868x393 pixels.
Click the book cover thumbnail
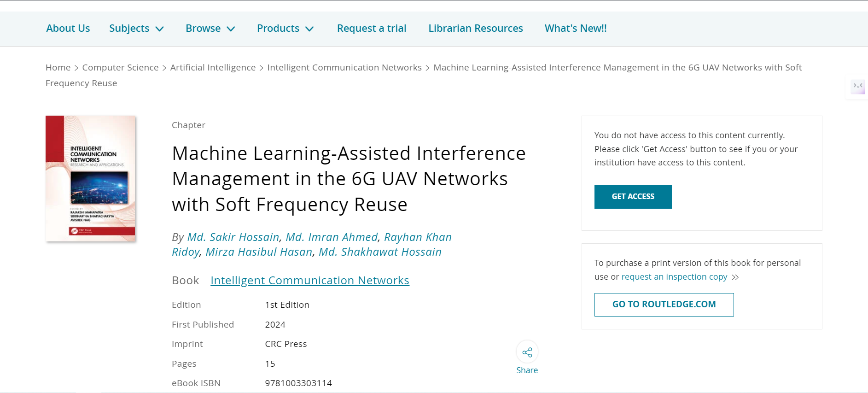tap(90, 178)
